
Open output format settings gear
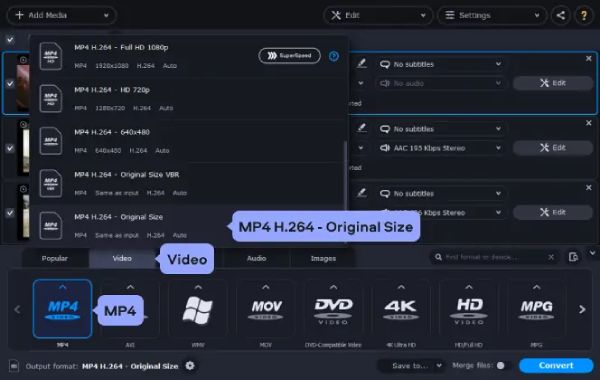190,366
